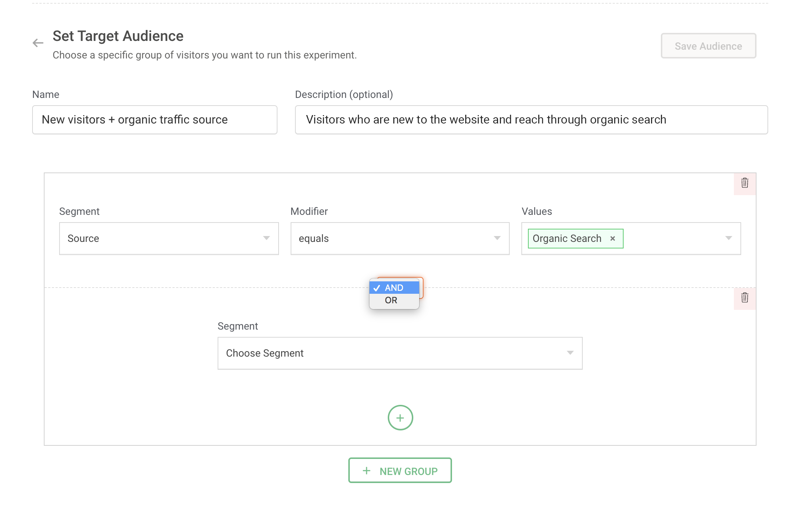Click trash icon for the second segment row
The width and height of the screenshot is (812, 513).
click(744, 298)
